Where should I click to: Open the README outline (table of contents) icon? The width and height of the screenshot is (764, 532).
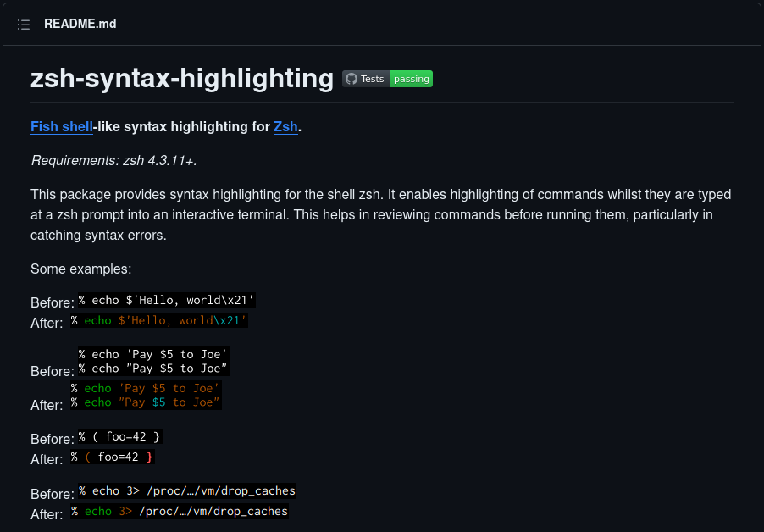pos(24,25)
